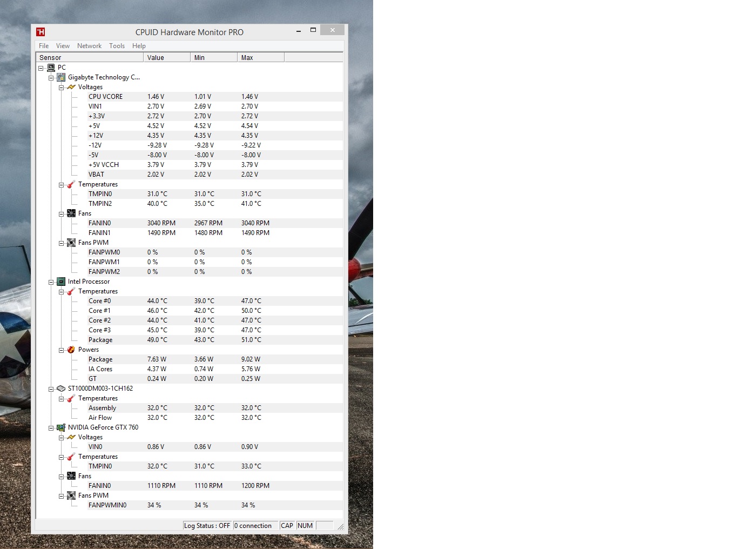The image size is (756, 549).
Task: Click the GTX 760 Fans PWM icon
Action: pos(71,496)
